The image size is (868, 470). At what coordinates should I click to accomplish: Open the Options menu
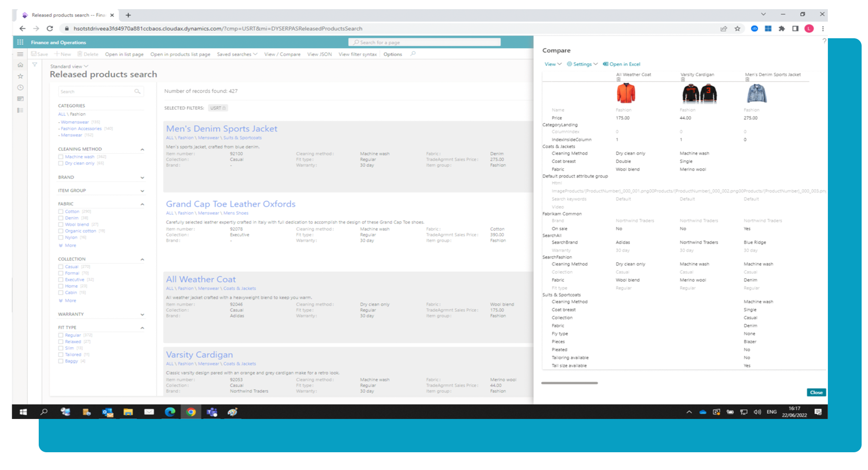coord(392,54)
